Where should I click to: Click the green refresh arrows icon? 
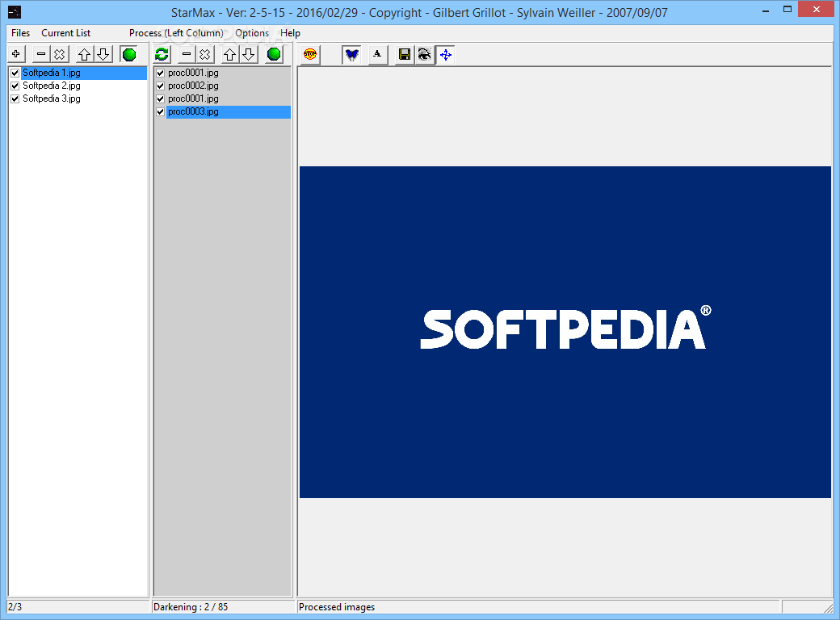point(162,54)
